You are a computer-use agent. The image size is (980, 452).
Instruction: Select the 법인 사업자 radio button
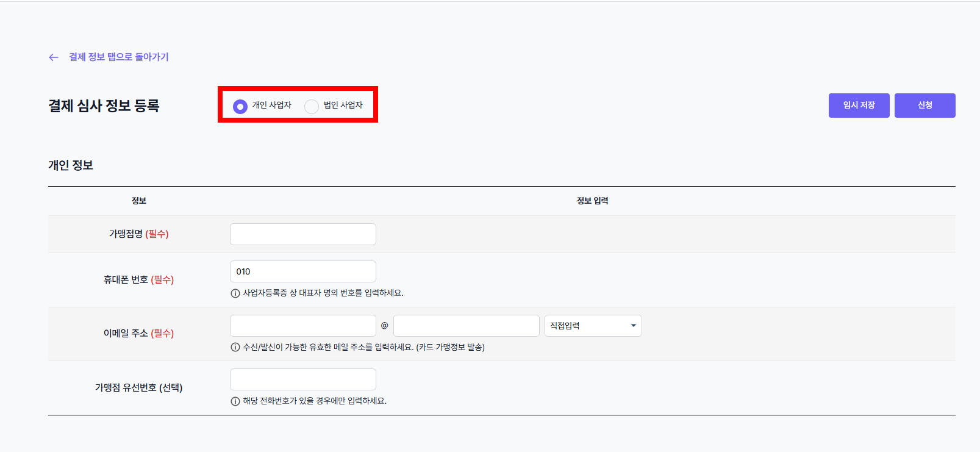coord(312,107)
